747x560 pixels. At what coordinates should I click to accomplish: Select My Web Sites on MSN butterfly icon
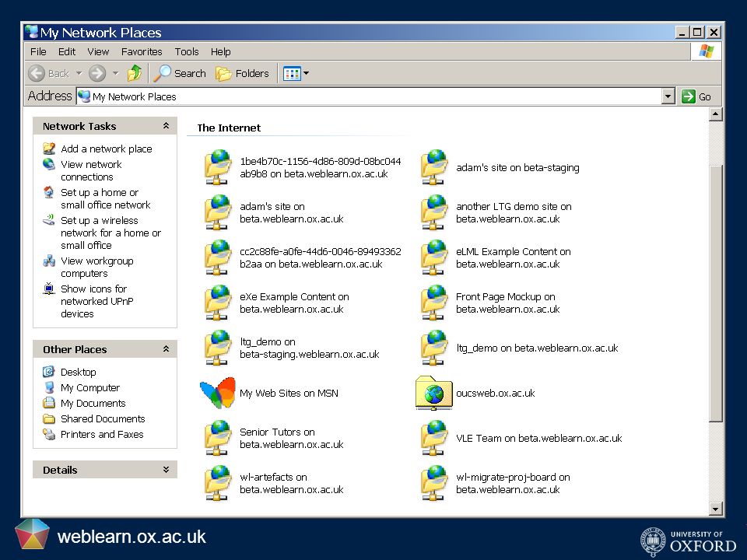click(x=218, y=393)
